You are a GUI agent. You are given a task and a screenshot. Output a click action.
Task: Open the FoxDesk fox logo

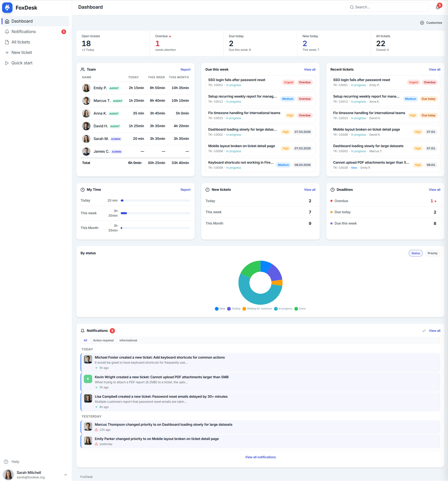(7, 7)
